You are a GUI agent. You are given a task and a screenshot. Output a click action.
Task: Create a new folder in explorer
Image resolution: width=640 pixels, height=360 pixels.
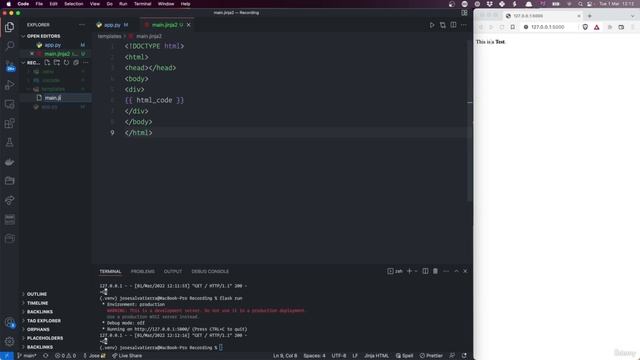tap(57, 62)
